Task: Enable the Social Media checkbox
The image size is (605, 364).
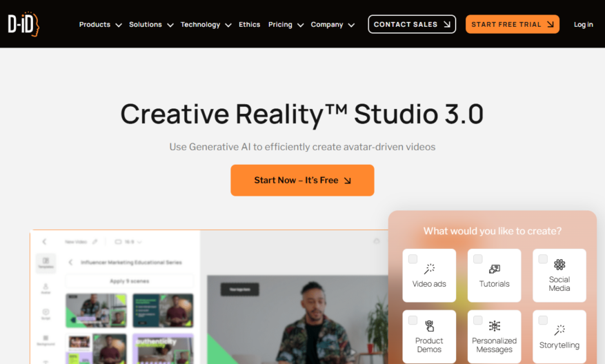Action: (543, 259)
